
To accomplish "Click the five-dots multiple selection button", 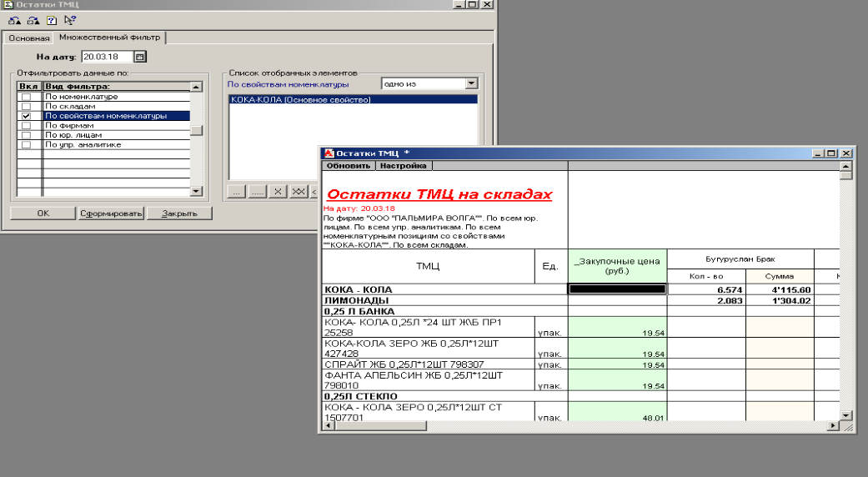I will 257,192.
